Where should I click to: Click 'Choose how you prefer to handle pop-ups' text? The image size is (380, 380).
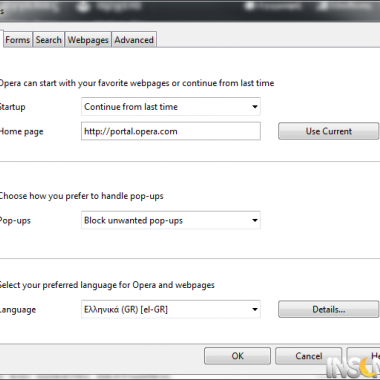pos(81,196)
